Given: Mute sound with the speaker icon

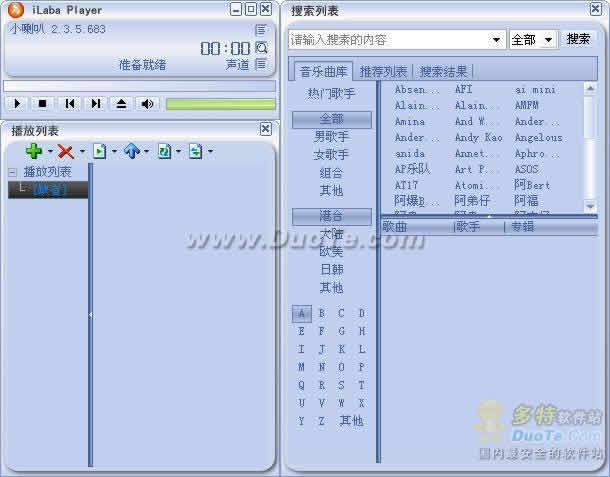Looking at the screenshot, I should (x=148, y=104).
